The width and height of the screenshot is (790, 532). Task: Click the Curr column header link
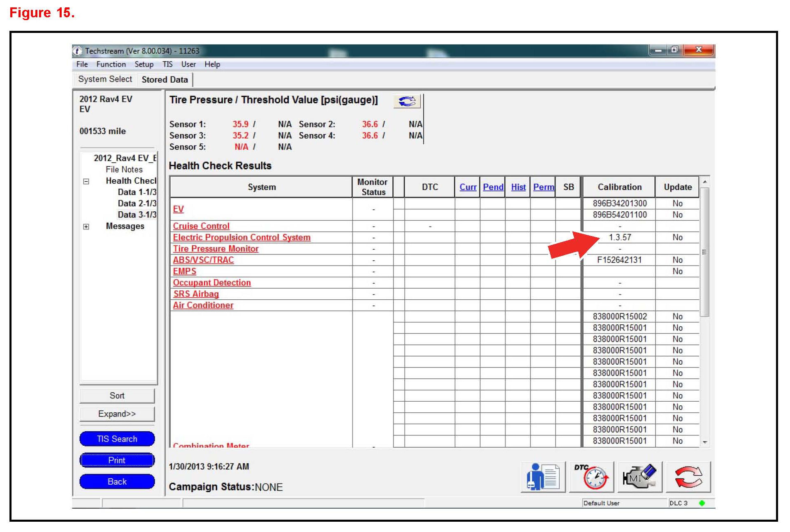pyautogui.click(x=468, y=187)
